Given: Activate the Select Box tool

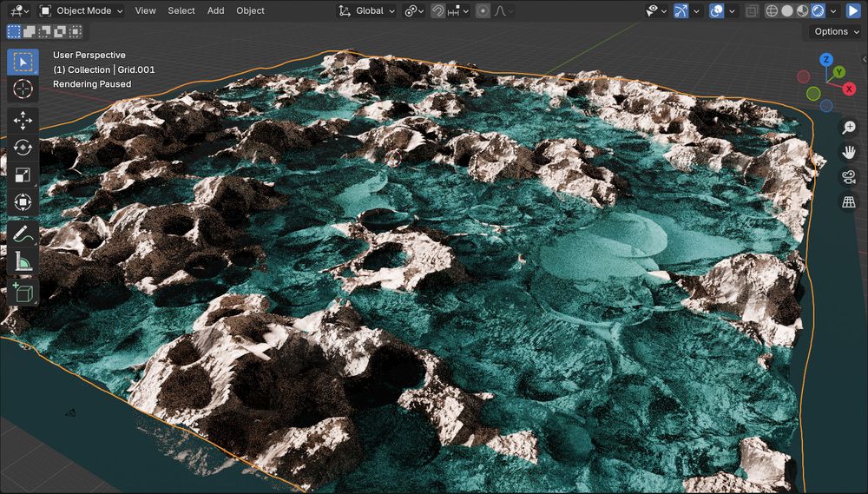Looking at the screenshot, I should pyautogui.click(x=23, y=62).
